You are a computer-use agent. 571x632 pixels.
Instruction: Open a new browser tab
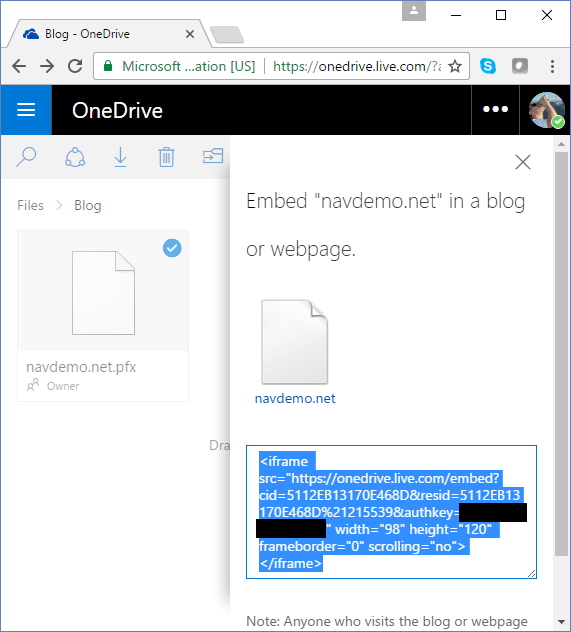coord(227,34)
